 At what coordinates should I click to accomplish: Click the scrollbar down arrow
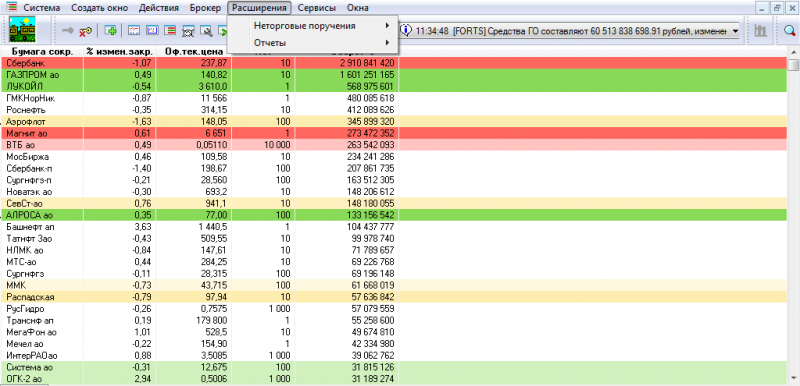(x=793, y=377)
